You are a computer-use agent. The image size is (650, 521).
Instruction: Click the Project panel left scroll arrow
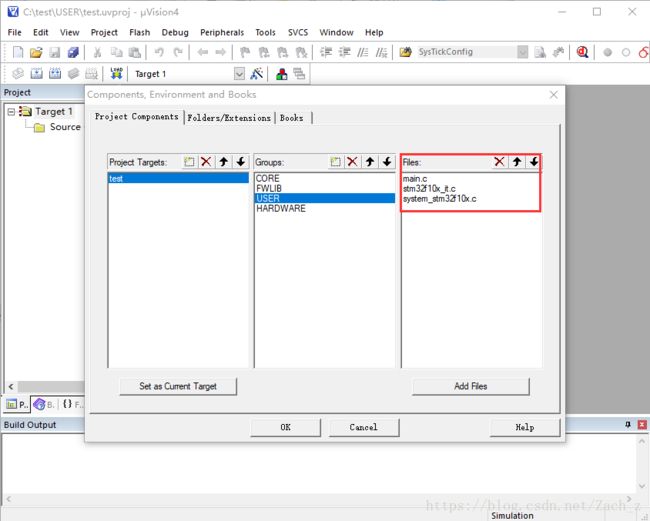[x=11, y=387]
